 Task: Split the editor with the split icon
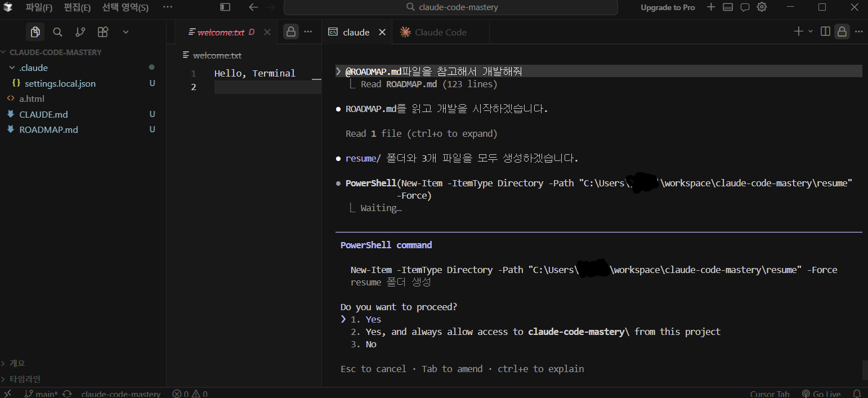(x=825, y=32)
